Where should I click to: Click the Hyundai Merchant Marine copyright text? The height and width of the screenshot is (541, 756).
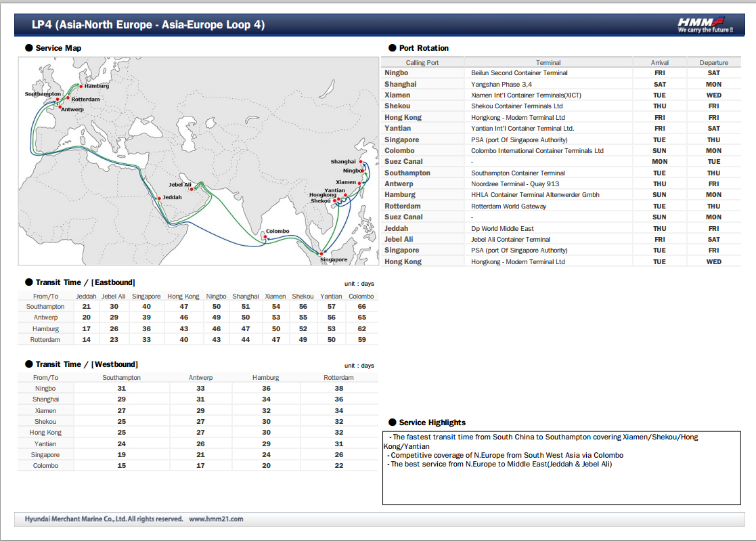pyautogui.click(x=104, y=519)
